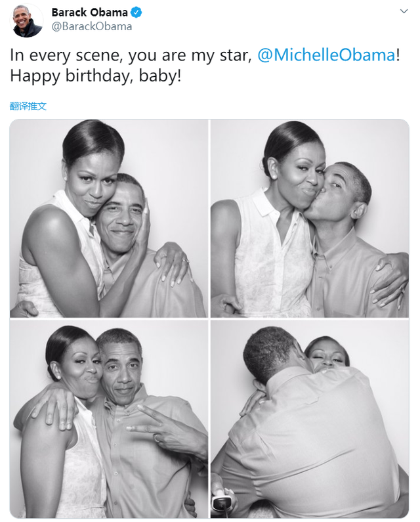Open the Barack Obama display name
Viewport: 420px width, 522px height.
91,12
